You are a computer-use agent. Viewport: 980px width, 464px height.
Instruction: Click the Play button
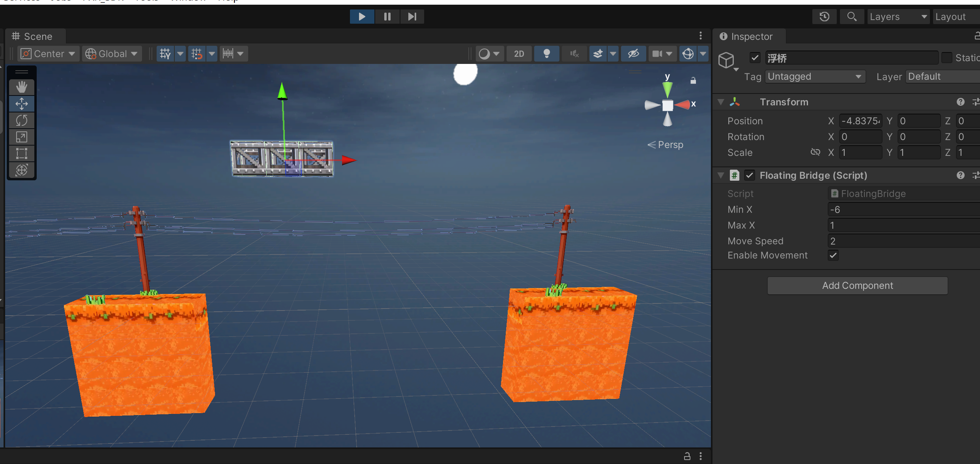(x=362, y=17)
